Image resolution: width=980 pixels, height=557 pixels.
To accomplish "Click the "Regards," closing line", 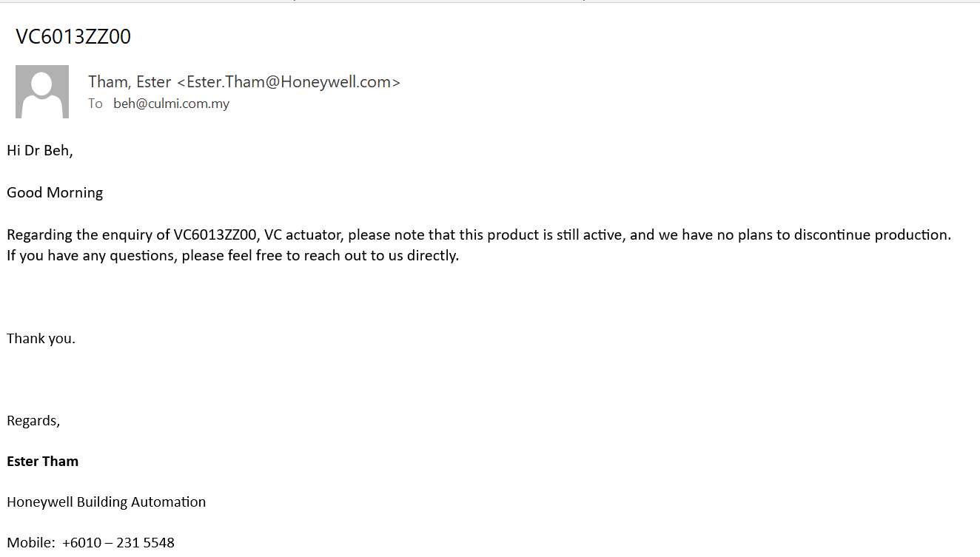I will pos(33,421).
